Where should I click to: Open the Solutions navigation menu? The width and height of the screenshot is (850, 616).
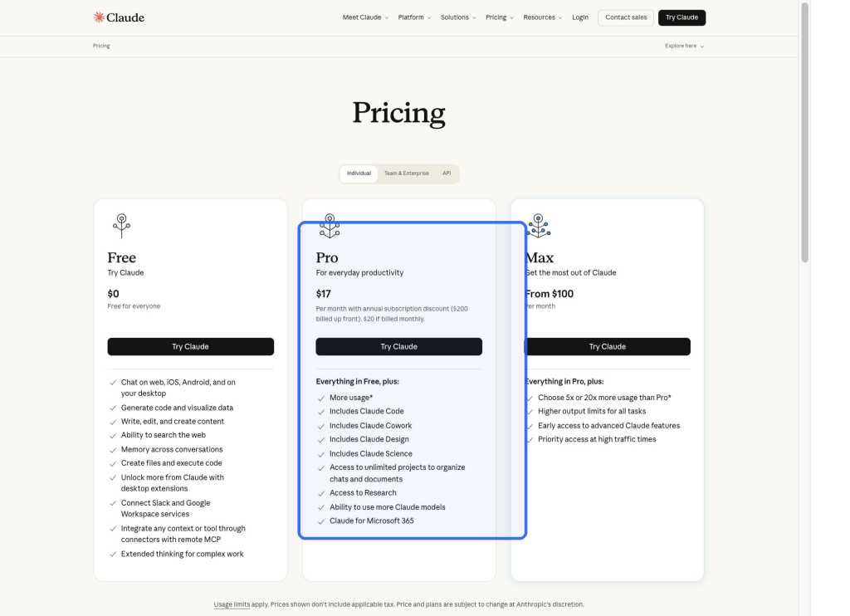(x=458, y=17)
